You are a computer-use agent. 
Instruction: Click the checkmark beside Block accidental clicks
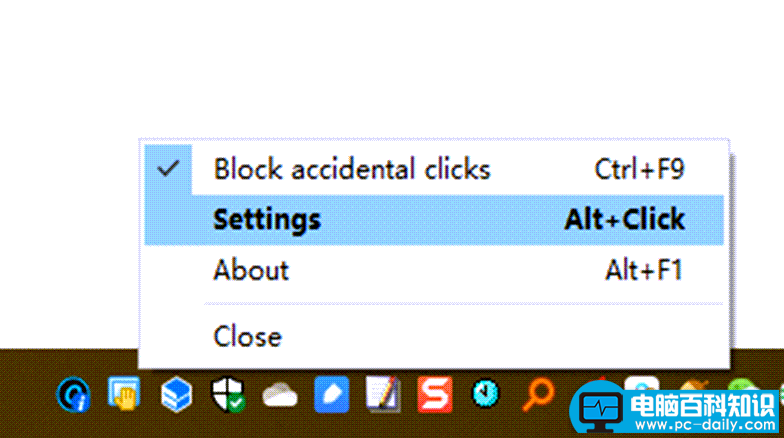(168, 169)
